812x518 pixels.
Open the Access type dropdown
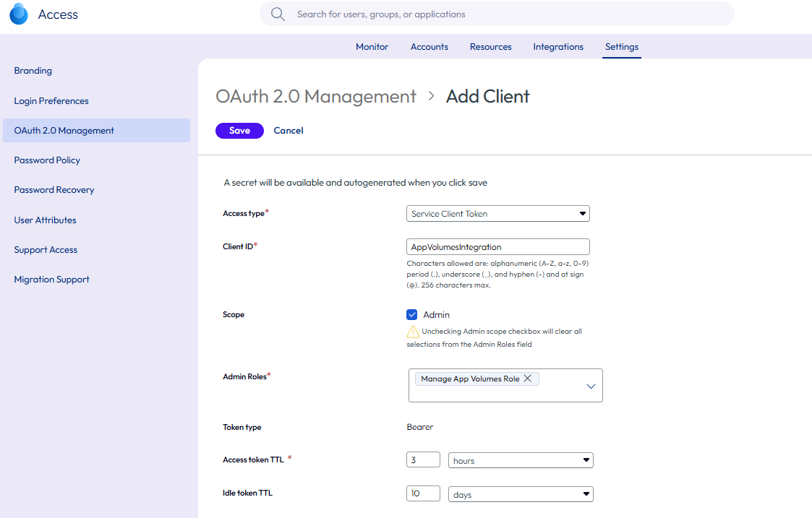click(497, 214)
